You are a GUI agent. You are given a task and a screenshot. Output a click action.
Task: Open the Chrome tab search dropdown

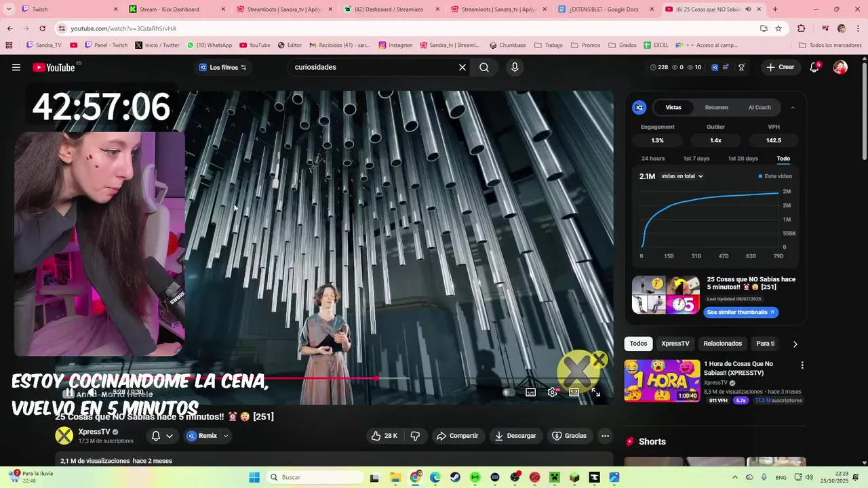point(9,9)
